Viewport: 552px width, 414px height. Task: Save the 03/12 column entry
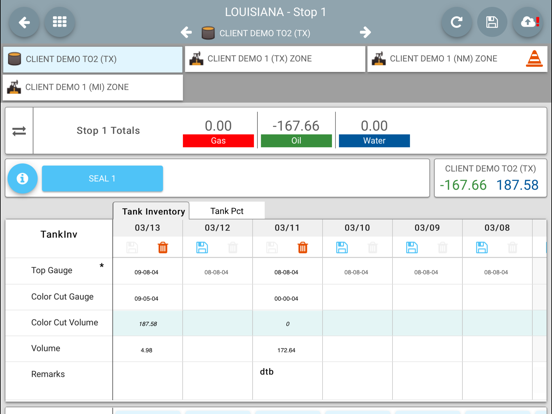coord(202,247)
